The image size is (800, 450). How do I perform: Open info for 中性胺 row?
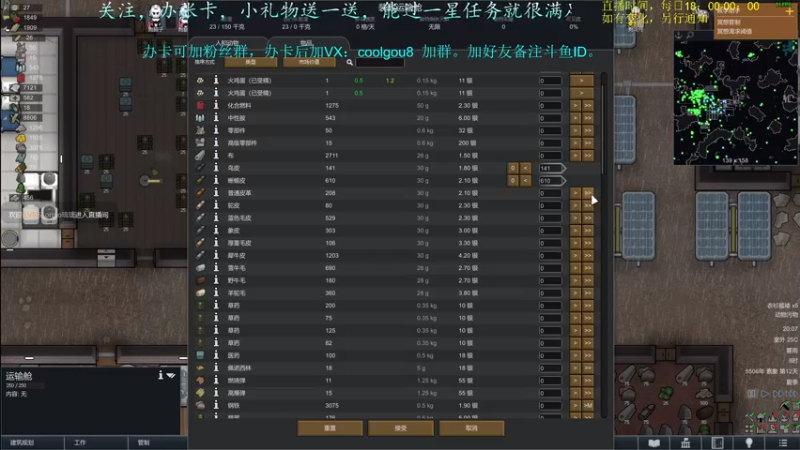point(216,118)
